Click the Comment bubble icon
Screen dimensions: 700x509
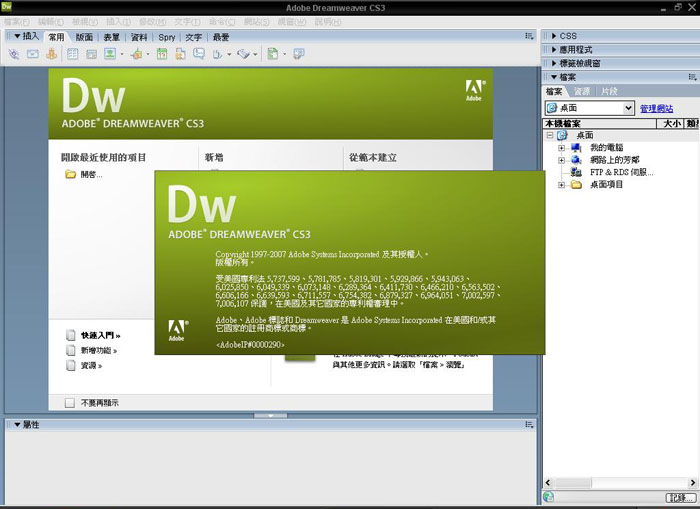[x=199, y=54]
